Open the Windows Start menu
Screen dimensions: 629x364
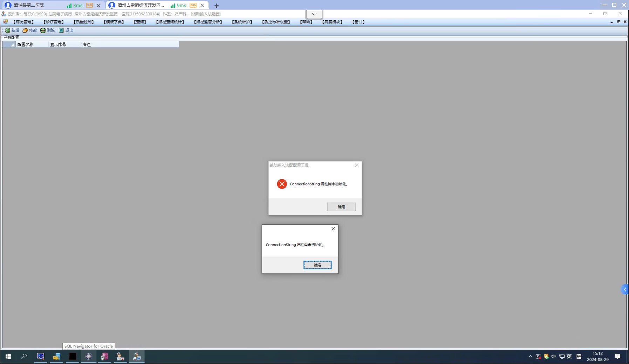tap(8, 356)
